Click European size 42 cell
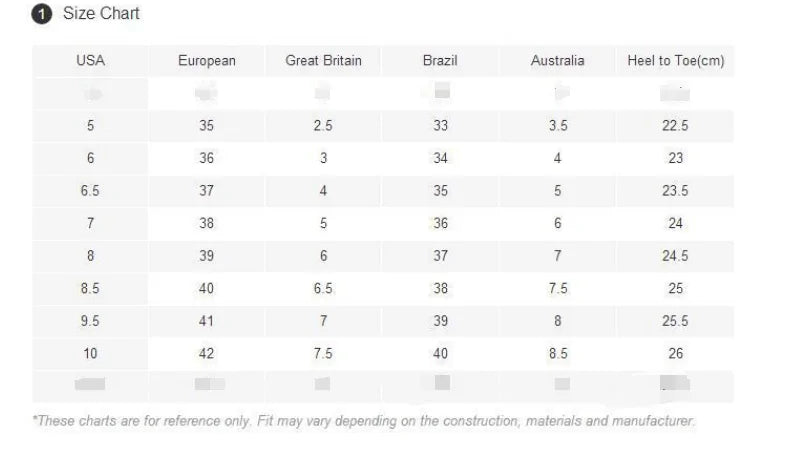The width and height of the screenshot is (811, 461). tap(207, 354)
